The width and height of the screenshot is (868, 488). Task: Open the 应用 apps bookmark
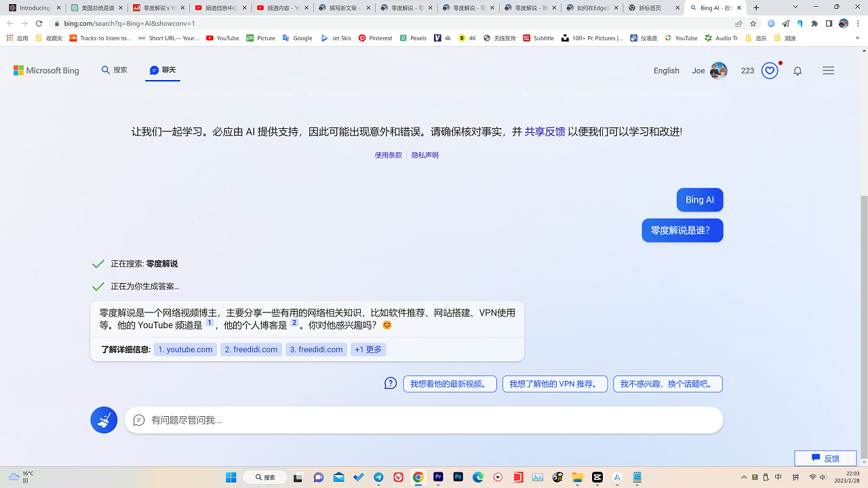(18, 38)
